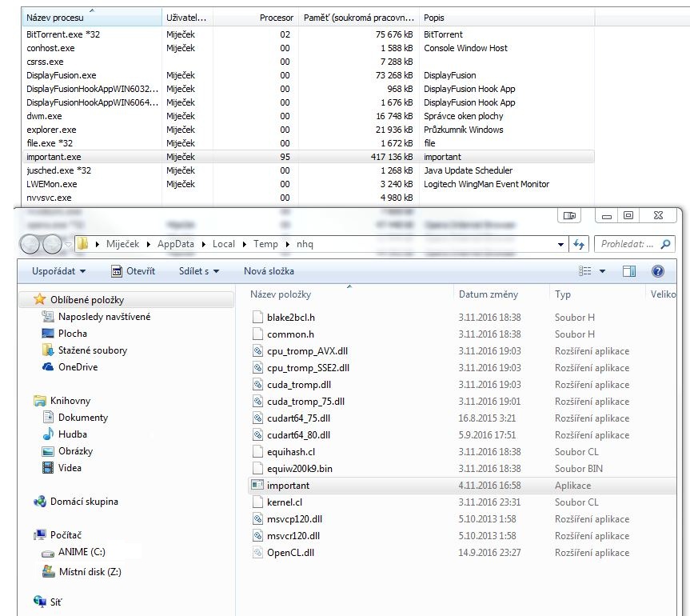This screenshot has width=690, height=616.
Task: Select the cudart64_80.dll file
Action: pyautogui.click(x=298, y=435)
